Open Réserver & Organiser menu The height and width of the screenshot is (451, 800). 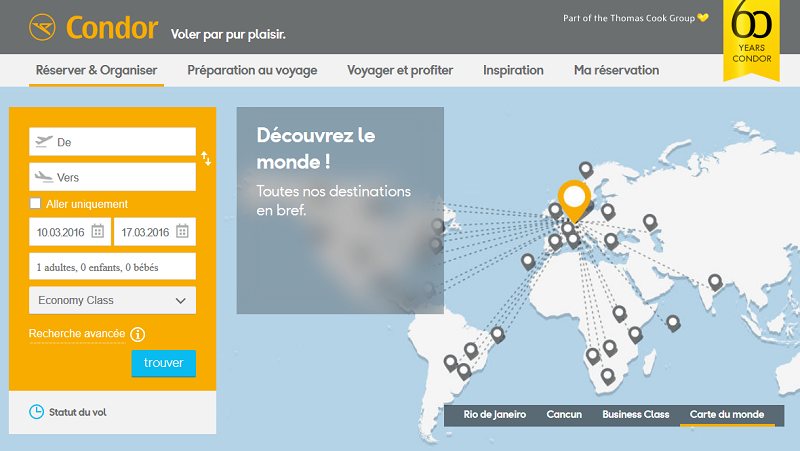coord(96,70)
